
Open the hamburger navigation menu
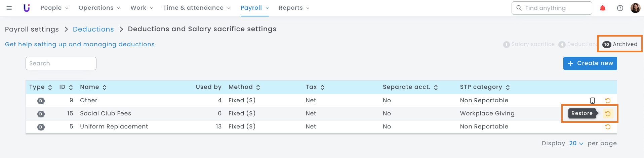click(x=9, y=8)
